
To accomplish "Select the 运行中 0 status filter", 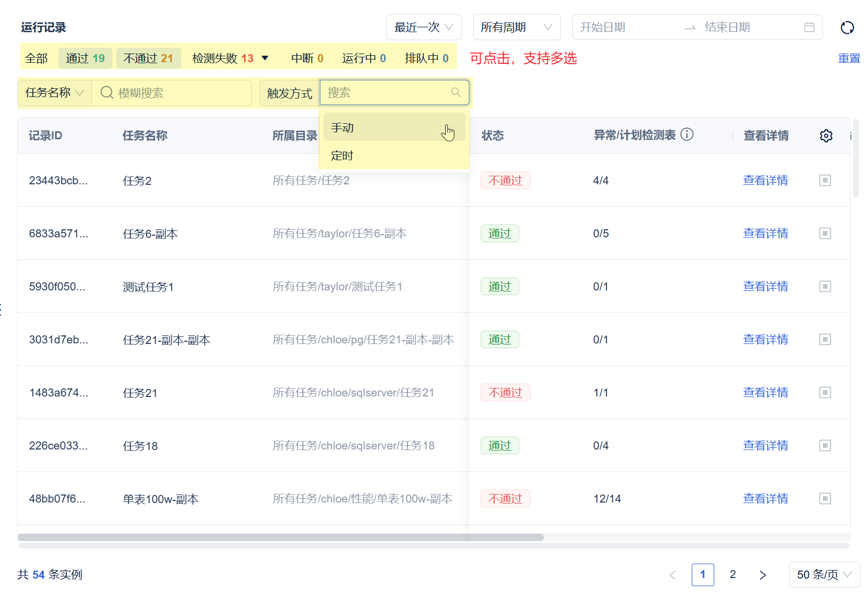I will coord(364,58).
